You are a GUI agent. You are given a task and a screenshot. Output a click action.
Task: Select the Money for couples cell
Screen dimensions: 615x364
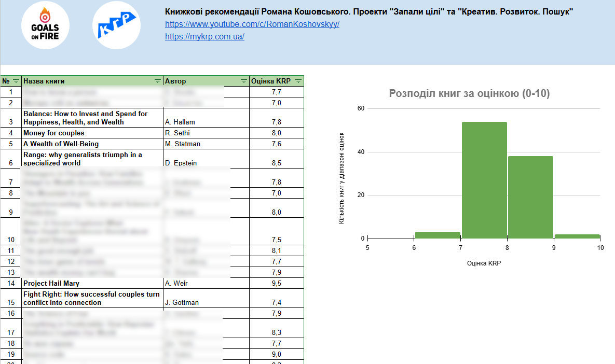[53, 133]
